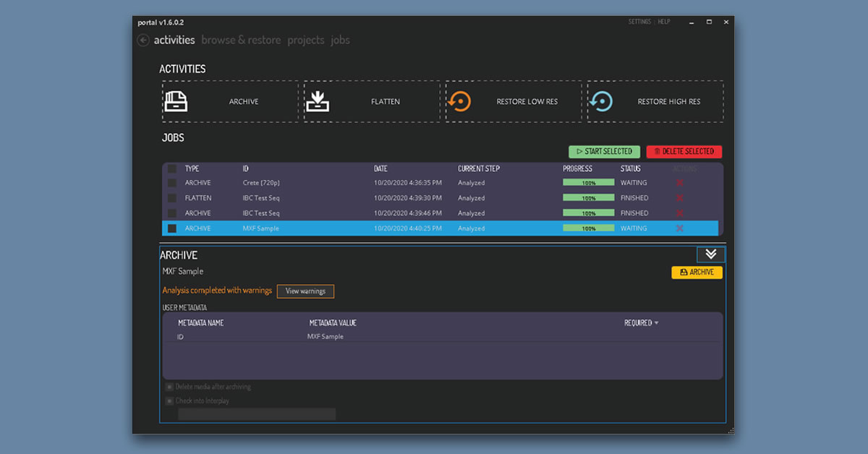Image resolution: width=868 pixels, height=454 pixels.
Task: Click the date '10/20/2020 4:39:46 PM'
Action: [x=408, y=213]
